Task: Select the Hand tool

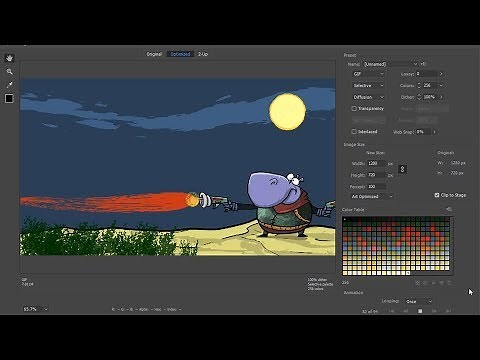Action: tap(9, 58)
